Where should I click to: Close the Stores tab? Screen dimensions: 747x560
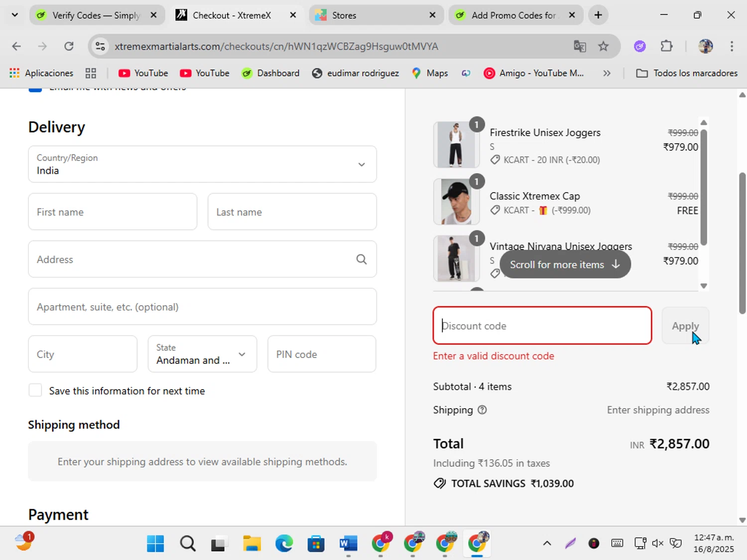[433, 15]
